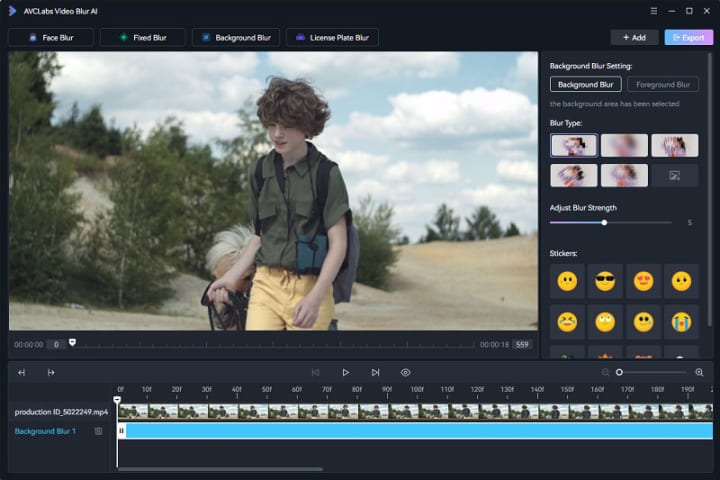Delete the Background Blur 1 track

click(x=98, y=431)
